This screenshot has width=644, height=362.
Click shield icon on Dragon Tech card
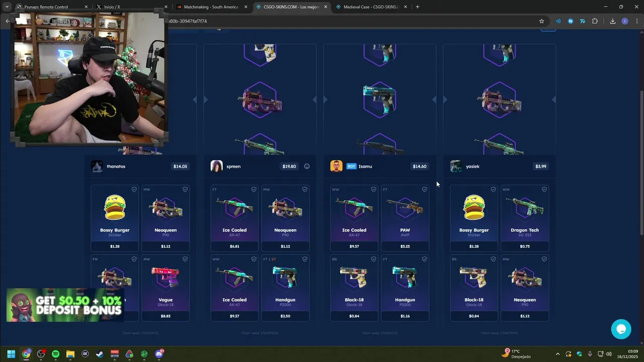coord(544,190)
